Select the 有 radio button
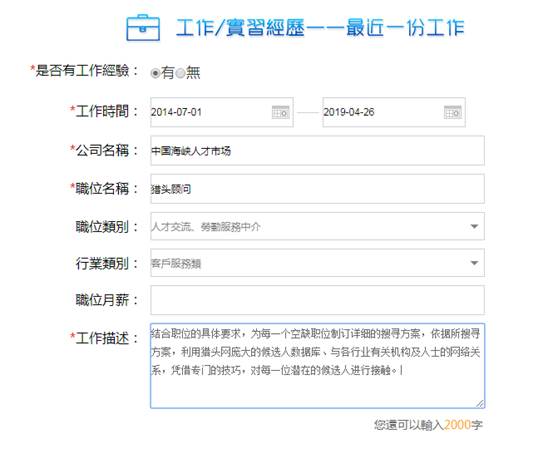The height and width of the screenshot is (449, 553). click(155, 73)
